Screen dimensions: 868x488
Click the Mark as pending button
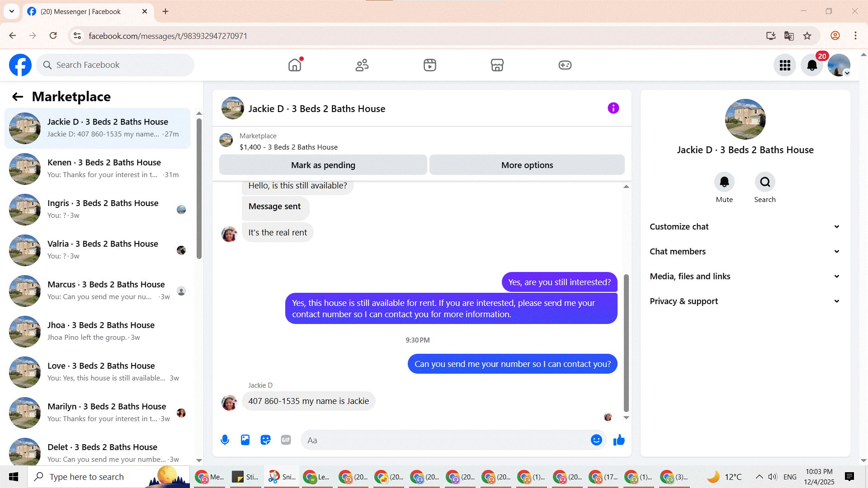(x=323, y=165)
